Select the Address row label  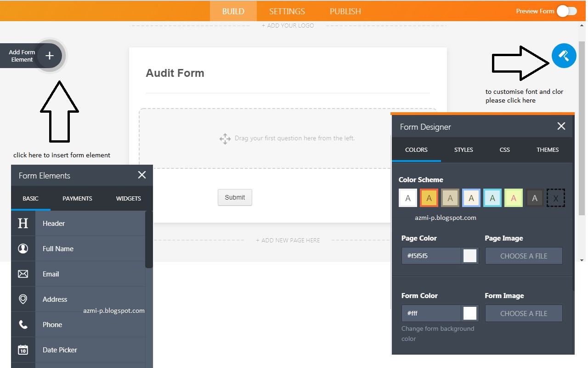pyautogui.click(x=55, y=299)
